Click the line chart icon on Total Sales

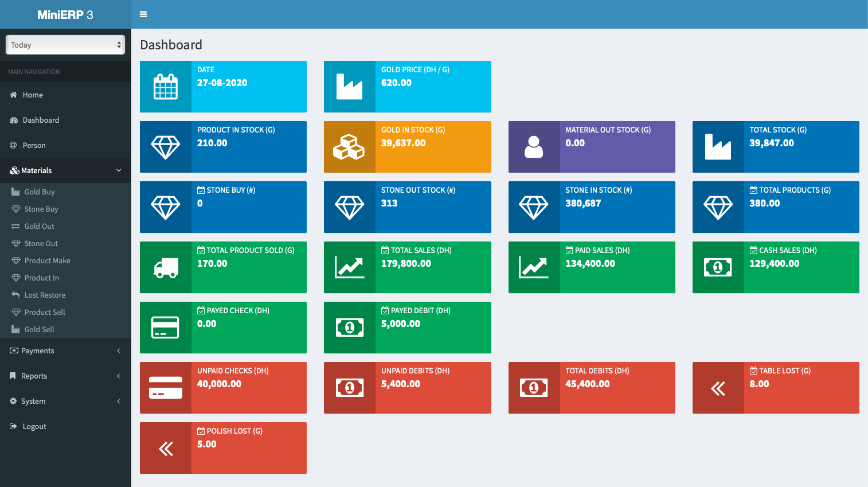click(x=349, y=267)
